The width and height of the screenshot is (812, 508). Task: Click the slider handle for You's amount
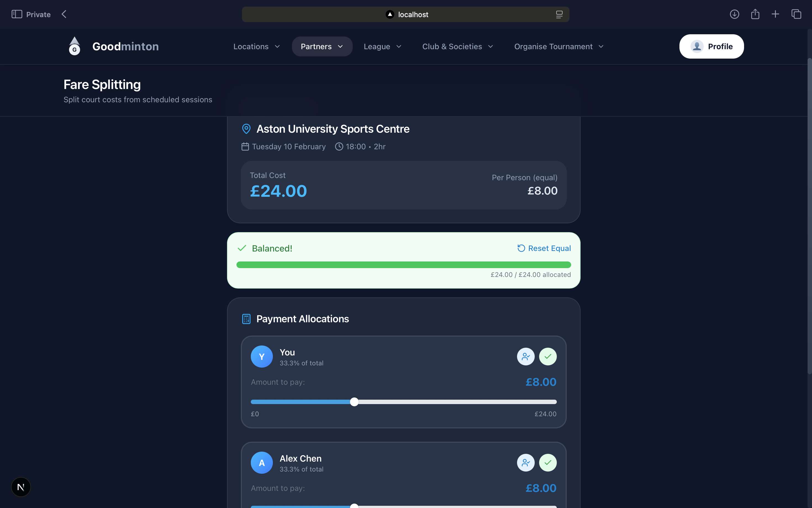(354, 402)
